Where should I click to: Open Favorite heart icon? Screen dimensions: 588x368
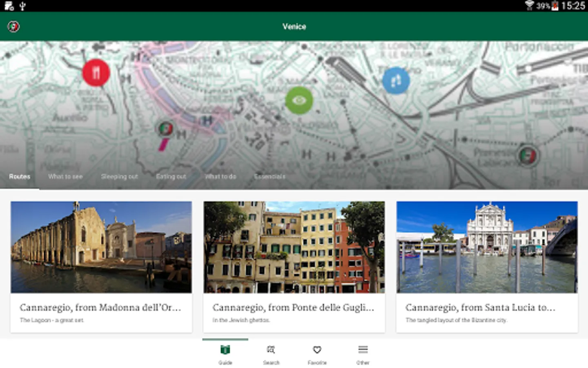pyautogui.click(x=317, y=350)
